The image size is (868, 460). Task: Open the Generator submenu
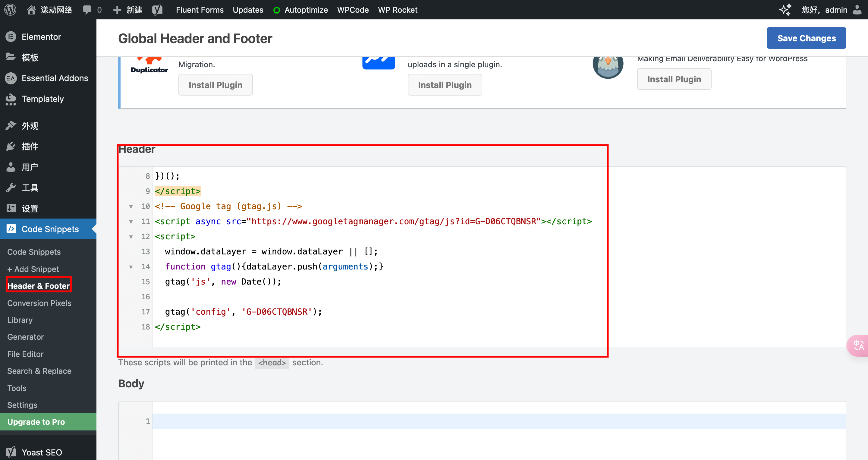25,337
